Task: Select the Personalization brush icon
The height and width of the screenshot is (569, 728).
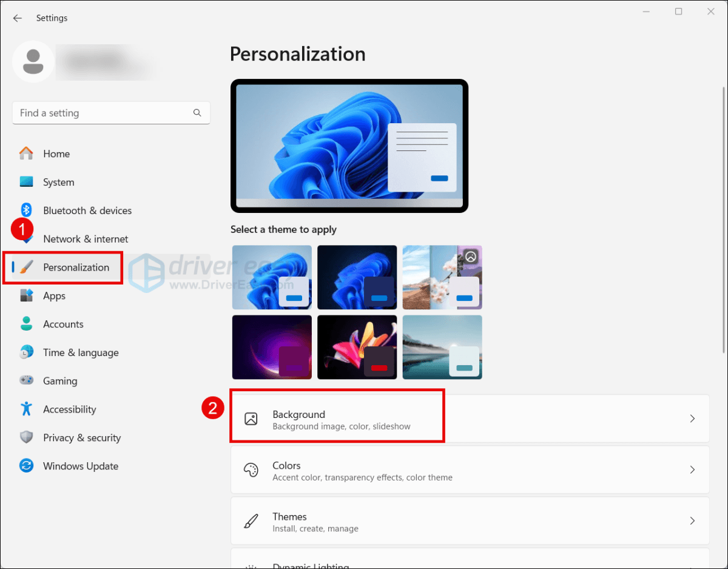Action: click(26, 267)
